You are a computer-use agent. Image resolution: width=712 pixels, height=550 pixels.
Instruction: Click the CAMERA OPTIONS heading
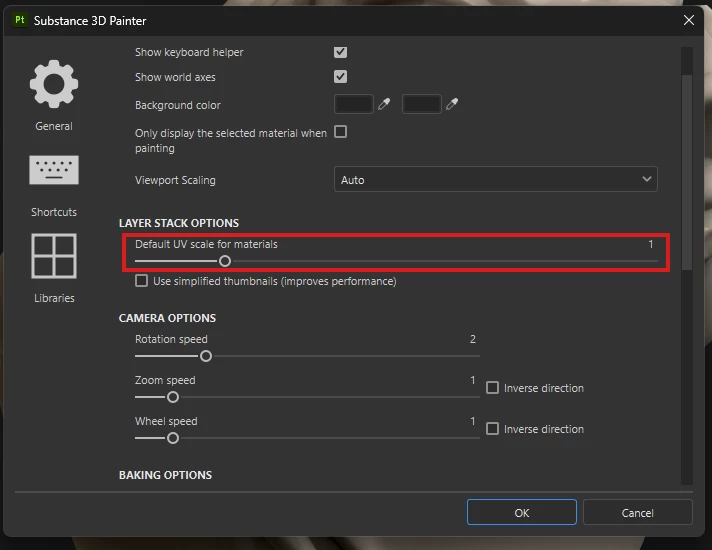[x=168, y=318]
